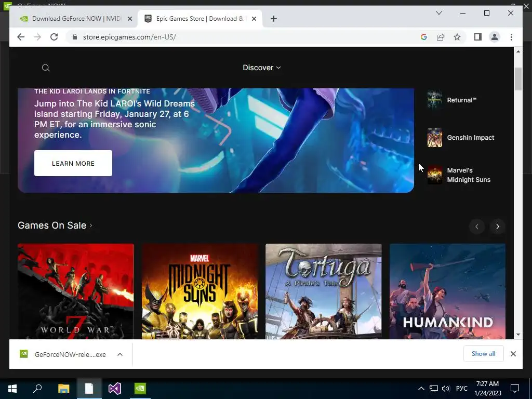Click the scrollbar down arrow
The width and height of the screenshot is (532, 399).
click(x=518, y=335)
